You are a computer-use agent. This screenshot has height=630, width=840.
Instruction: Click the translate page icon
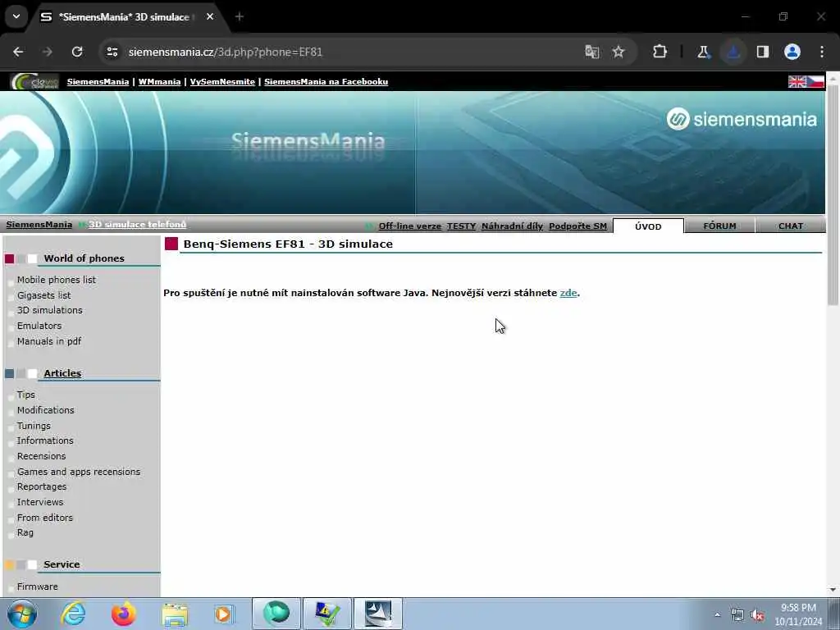pos(592,52)
